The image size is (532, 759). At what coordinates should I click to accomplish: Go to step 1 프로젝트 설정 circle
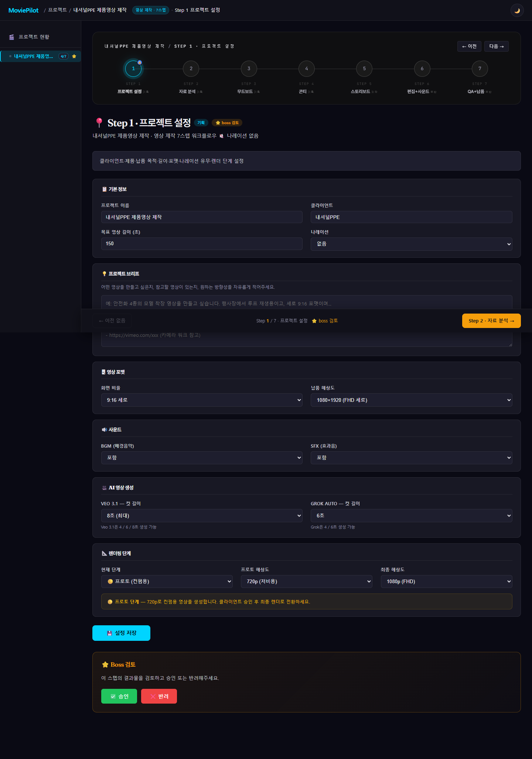click(133, 68)
